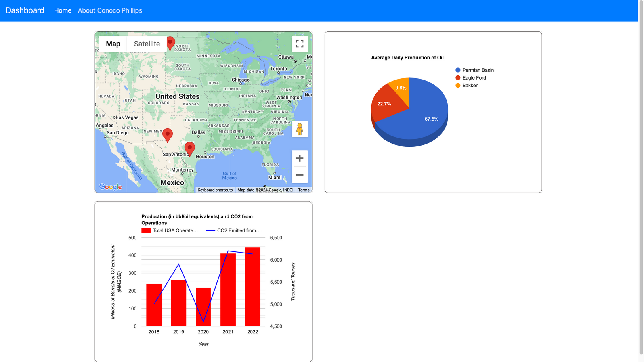644x362 pixels.
Task: Click the Year axis label
Action: click(x=203, y=344)
